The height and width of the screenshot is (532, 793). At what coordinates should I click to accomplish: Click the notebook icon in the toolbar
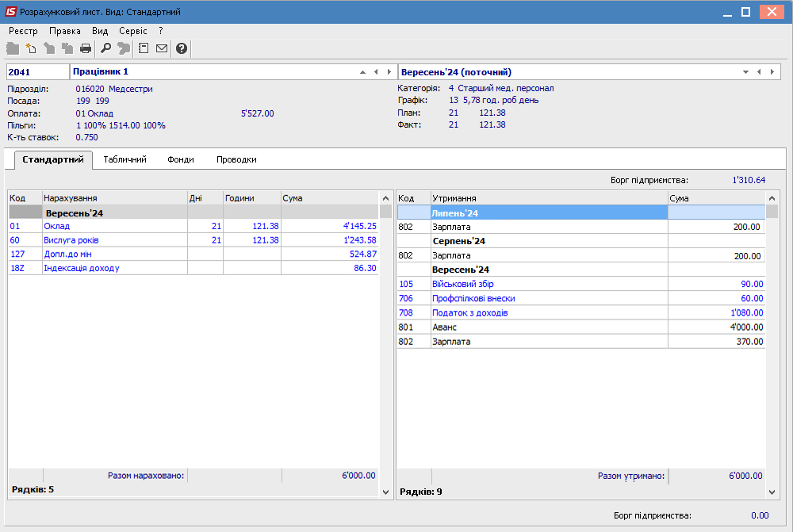point(144,48)
